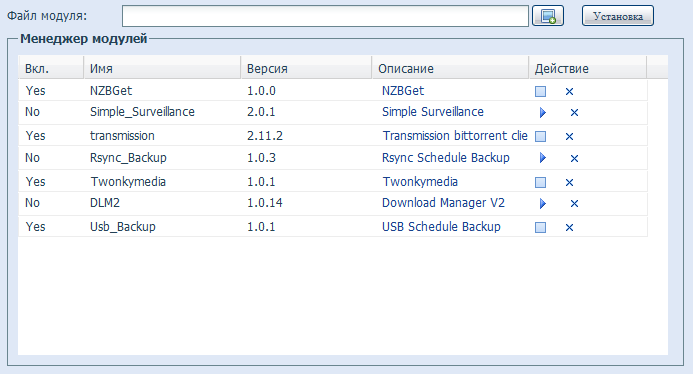Click the Установка install button

point(617,16)
